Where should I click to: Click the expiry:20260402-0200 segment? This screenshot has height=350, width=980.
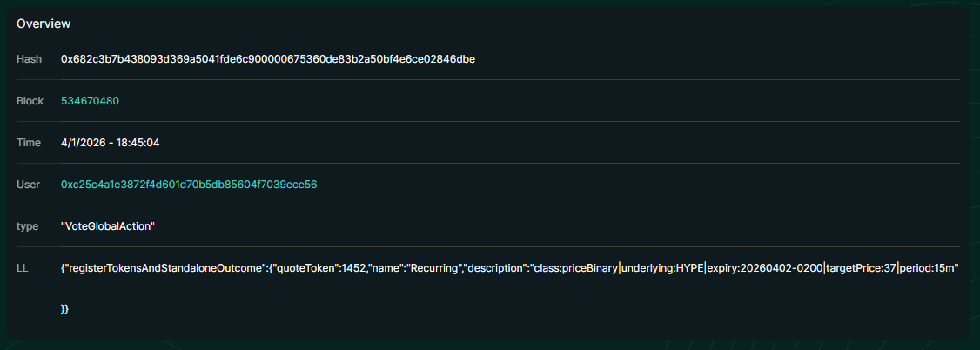(x=764, y=268)
